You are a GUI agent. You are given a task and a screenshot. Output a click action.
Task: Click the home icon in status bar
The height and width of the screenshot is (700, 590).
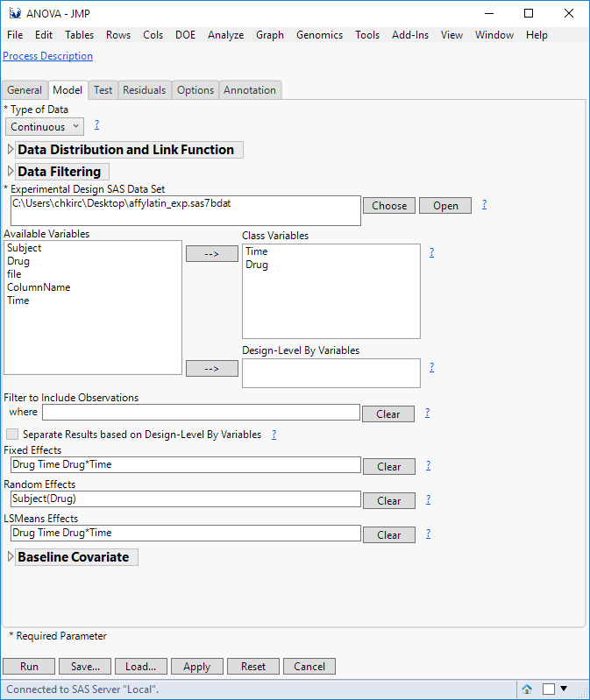[528, 689]
